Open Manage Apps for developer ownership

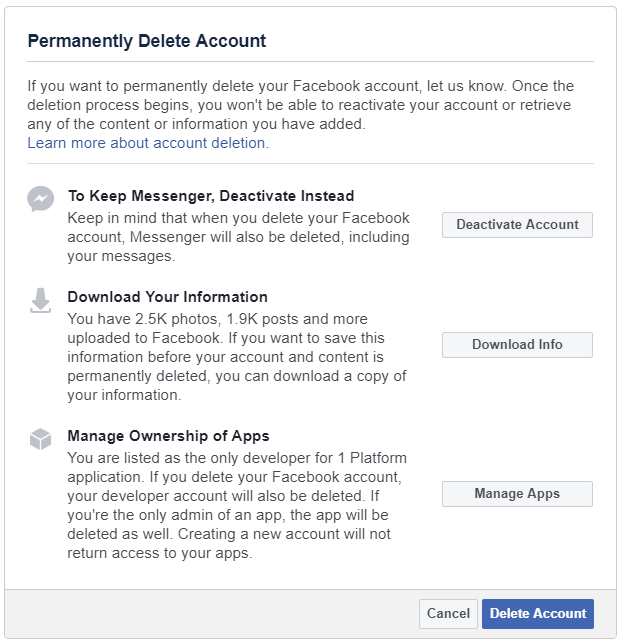click(517, 494)
